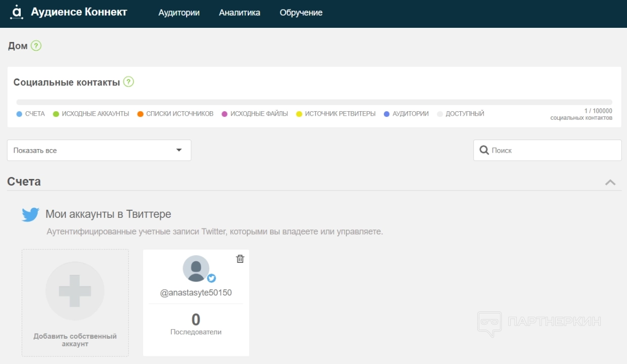
Task: Click the Социальные контакты heading
Action: click(x=67, y=82)
